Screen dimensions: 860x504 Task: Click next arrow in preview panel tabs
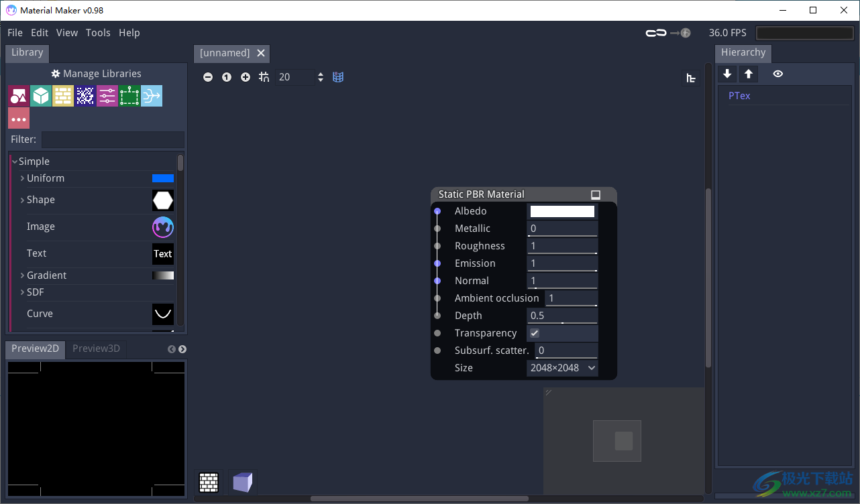pyautogui.click(x=182, y=349)
